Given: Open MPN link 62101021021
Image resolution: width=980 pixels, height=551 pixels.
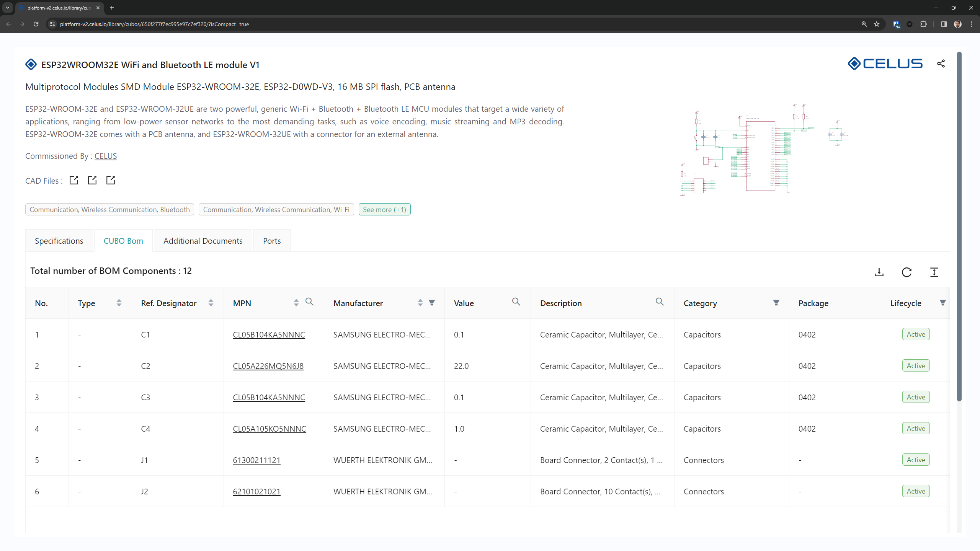Looking at the screenshot, I should coord(256,491).
